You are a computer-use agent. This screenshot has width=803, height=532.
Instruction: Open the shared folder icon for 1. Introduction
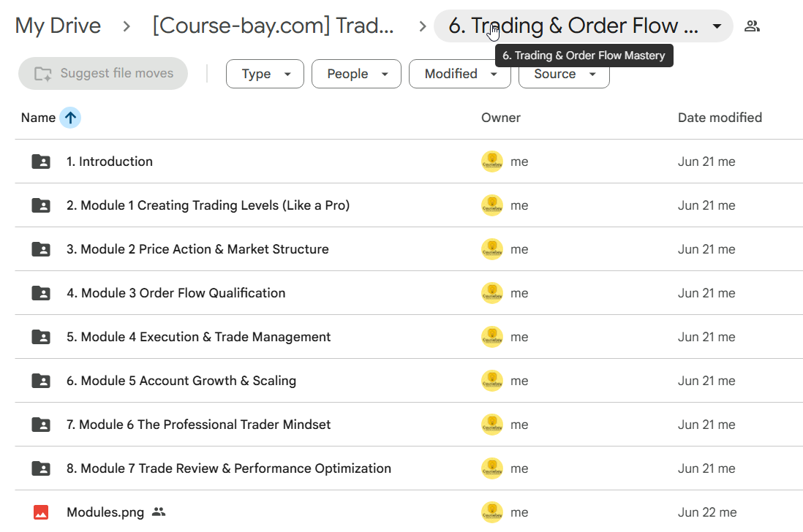pyautogui.click(x=41, y=161)
